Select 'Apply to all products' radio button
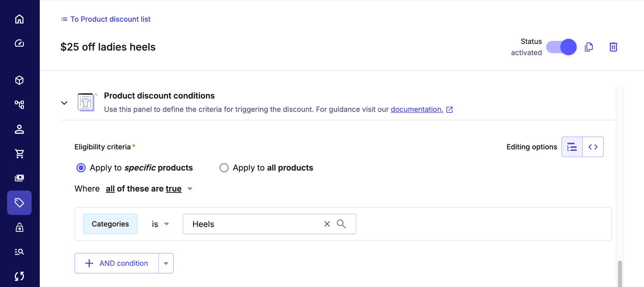 (x=224, y=168)
